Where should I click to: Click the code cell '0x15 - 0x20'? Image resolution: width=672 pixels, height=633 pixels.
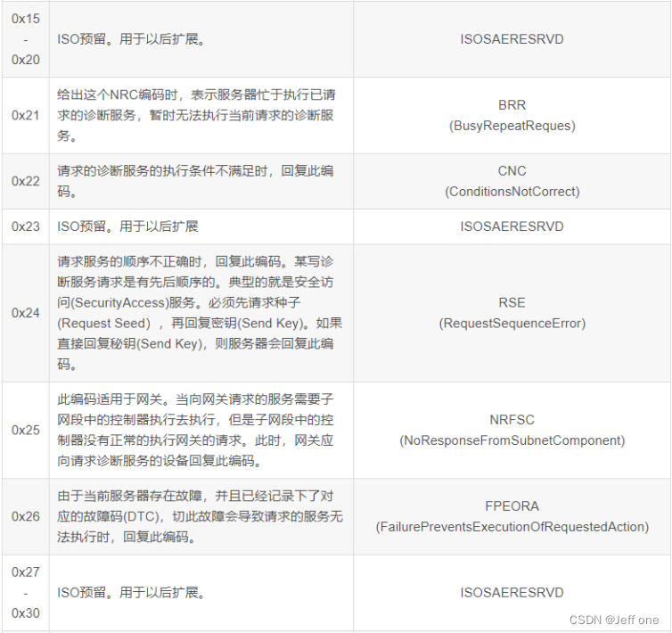pos(26,39)
